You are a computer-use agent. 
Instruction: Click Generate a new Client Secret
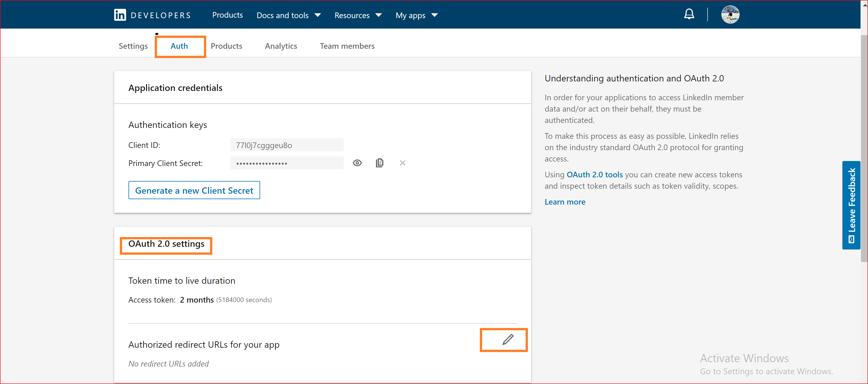point(194,190)
